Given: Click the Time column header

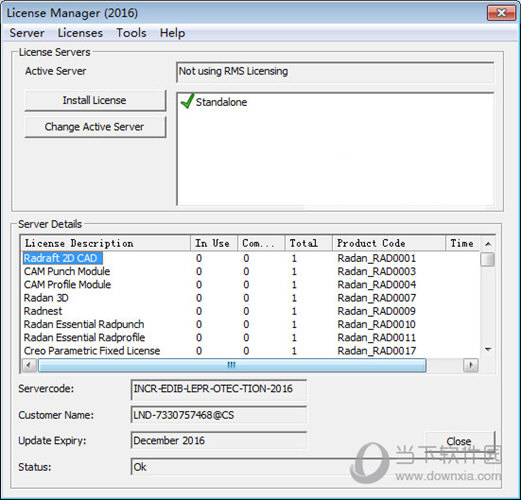Looking at the screenshot, I should pos(463,243).
